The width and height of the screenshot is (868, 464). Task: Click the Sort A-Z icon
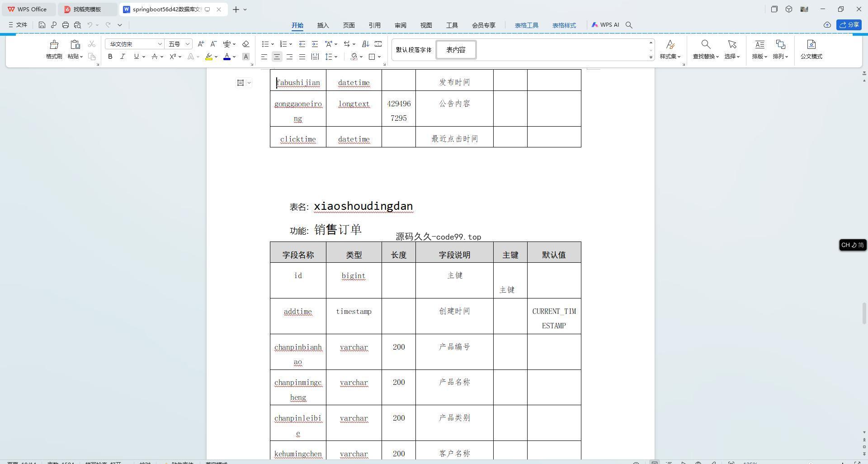click(x=366, y=44)
